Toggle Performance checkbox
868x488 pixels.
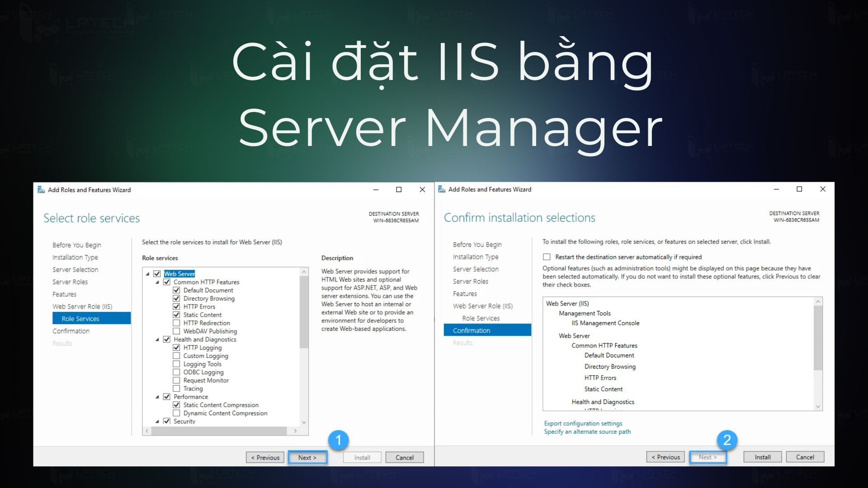[167, 397]
